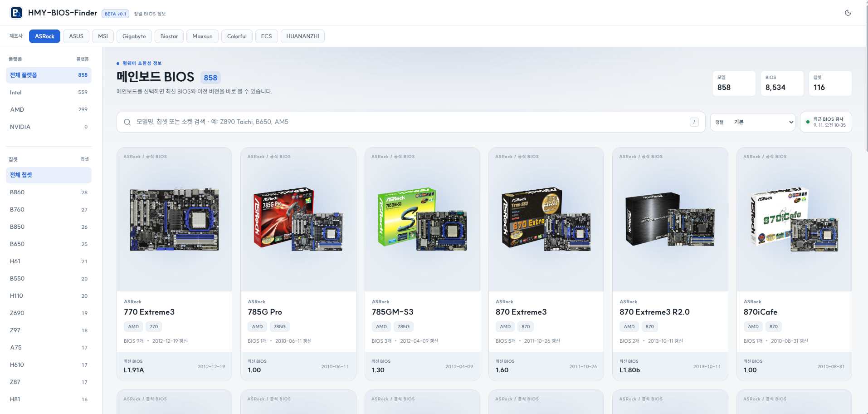Viewport: 868px width, 414px height.
Task: Select the Gigabyte manufacturer tab
Action: (x=134, y=36)
